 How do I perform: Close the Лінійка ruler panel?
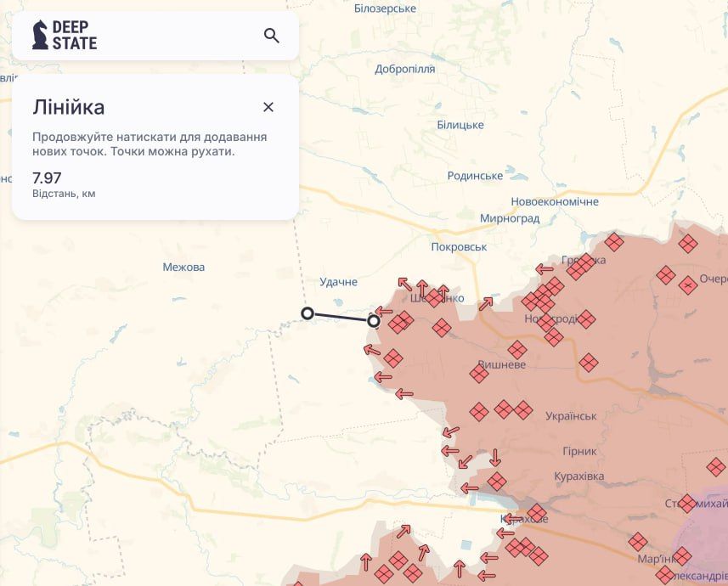coord(268,107)
